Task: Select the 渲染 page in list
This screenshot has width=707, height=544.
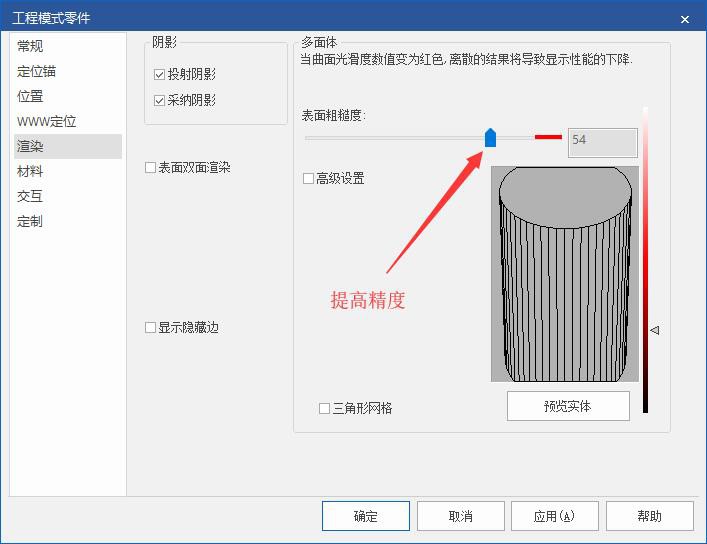Action: [x=30, y=146]
